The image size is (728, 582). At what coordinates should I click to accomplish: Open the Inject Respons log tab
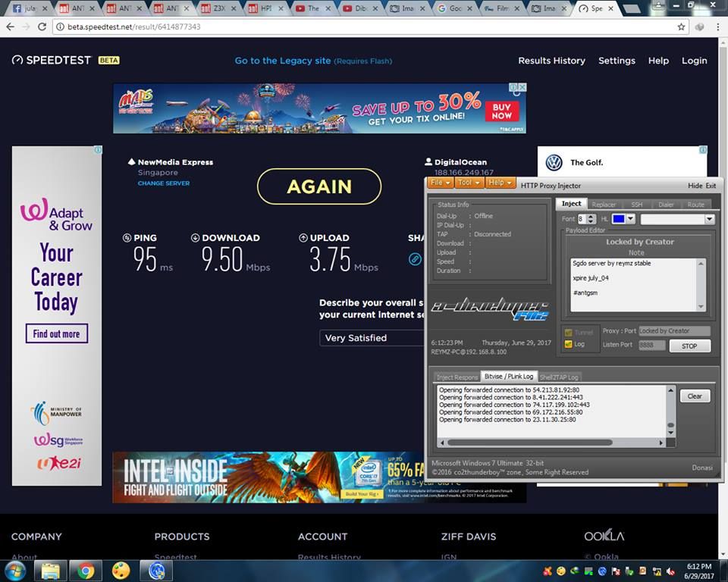point(457,377)
